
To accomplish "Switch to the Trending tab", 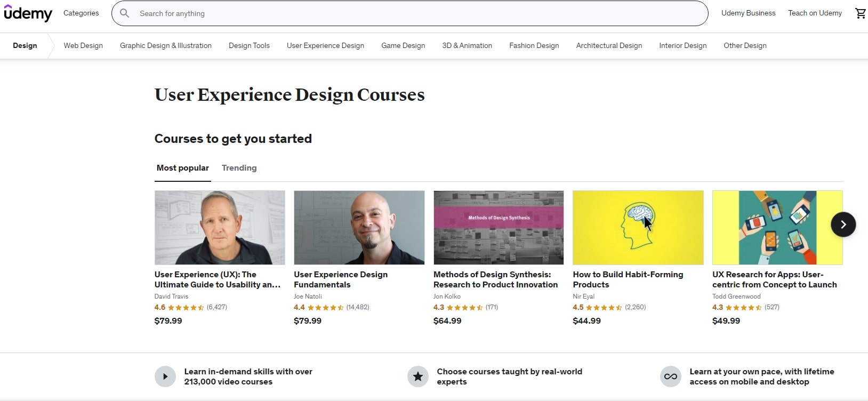I will [239, 168].
